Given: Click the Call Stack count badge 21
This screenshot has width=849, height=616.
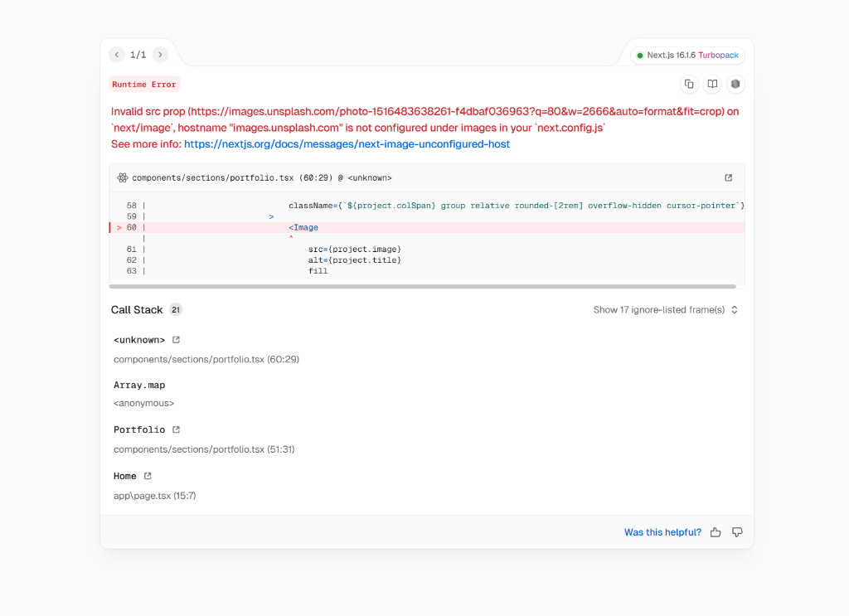Looking at the screenshot, I should pos(176,310).
